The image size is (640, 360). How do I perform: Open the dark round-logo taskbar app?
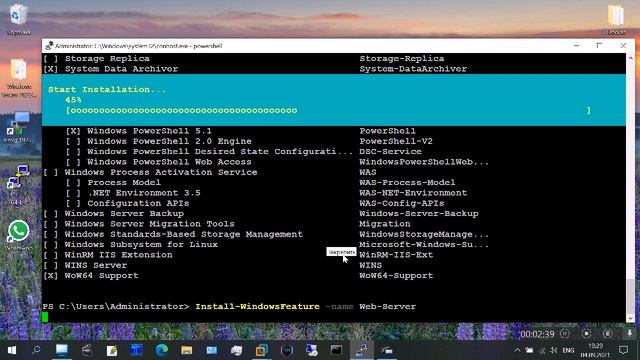[287, 350]
